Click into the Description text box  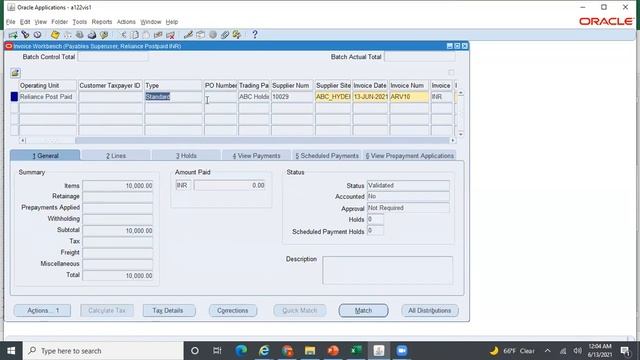(387, 270)
